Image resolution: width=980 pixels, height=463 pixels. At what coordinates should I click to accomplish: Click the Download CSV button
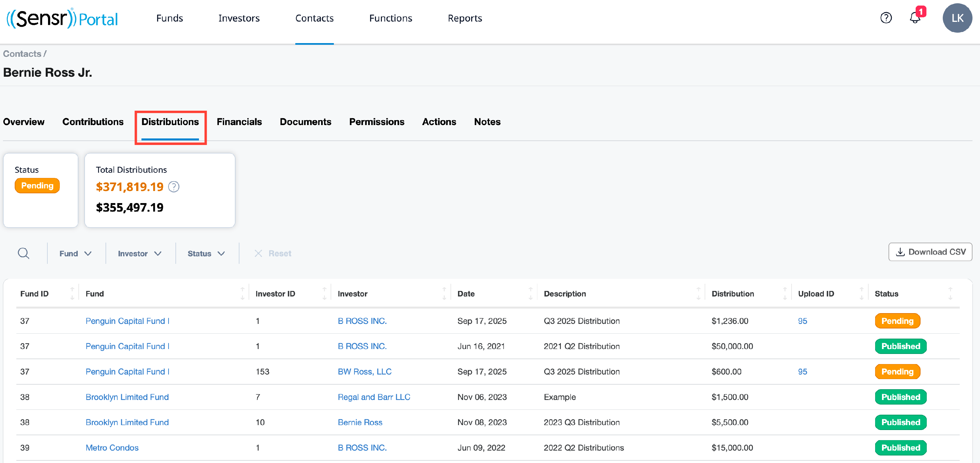[x=930, y=252]
